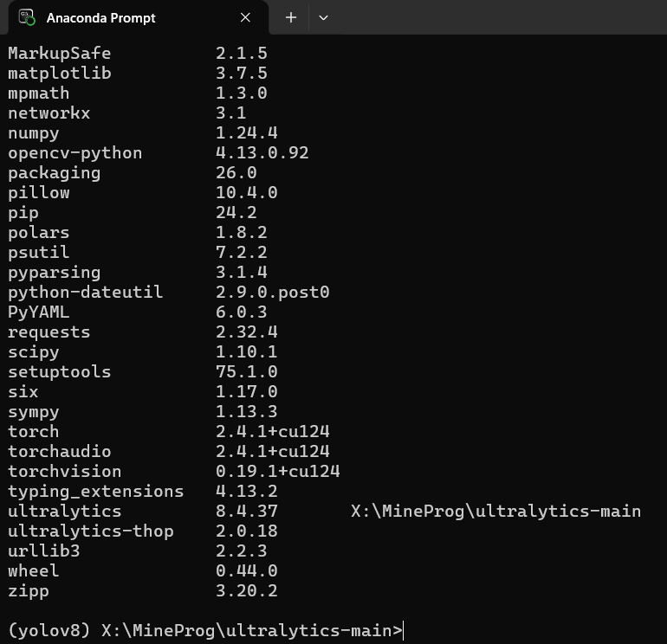Open a new terminal tab
Screen dimensions: 667x644
coord(291,17)
